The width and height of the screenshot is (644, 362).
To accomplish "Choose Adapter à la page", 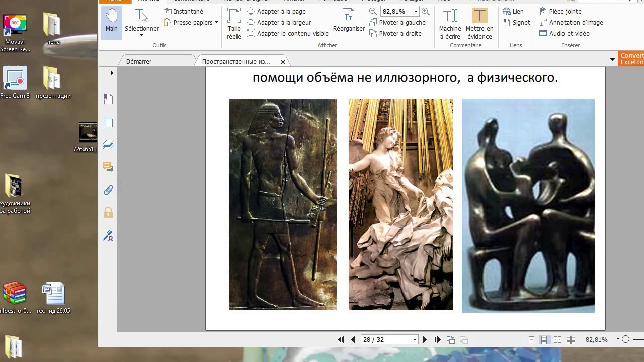I will pyautogui.click(x=276, y=11).
